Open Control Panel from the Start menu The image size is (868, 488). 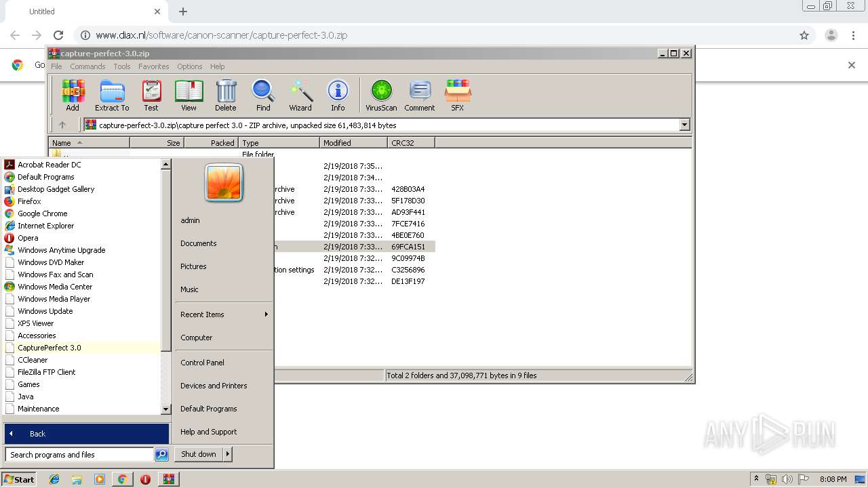coord(202,363)
